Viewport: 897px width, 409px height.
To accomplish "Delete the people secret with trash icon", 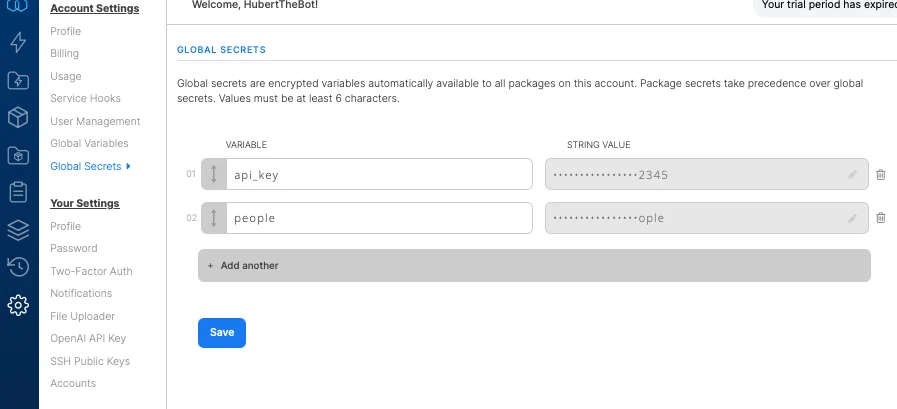I will coord(881,217).
